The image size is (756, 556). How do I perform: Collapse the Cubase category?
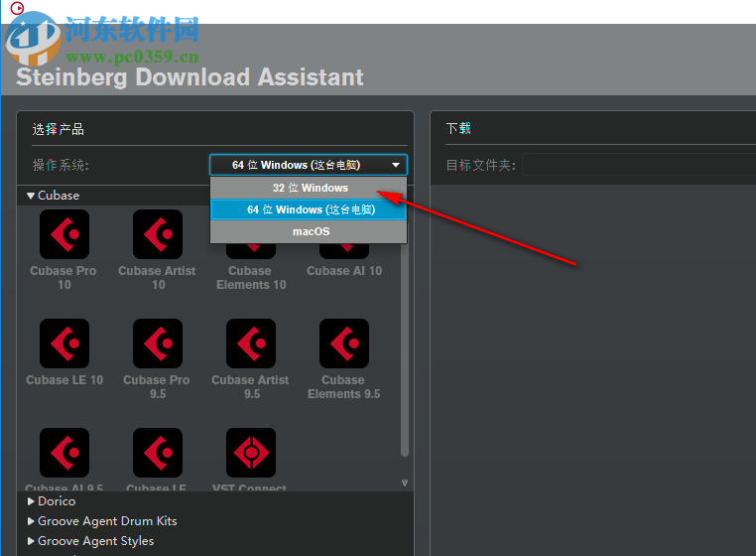point(31,196)
